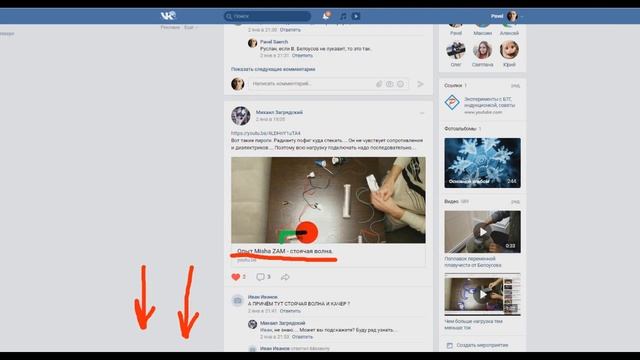Click the 'Ссылки' section header

coord(453,85)
